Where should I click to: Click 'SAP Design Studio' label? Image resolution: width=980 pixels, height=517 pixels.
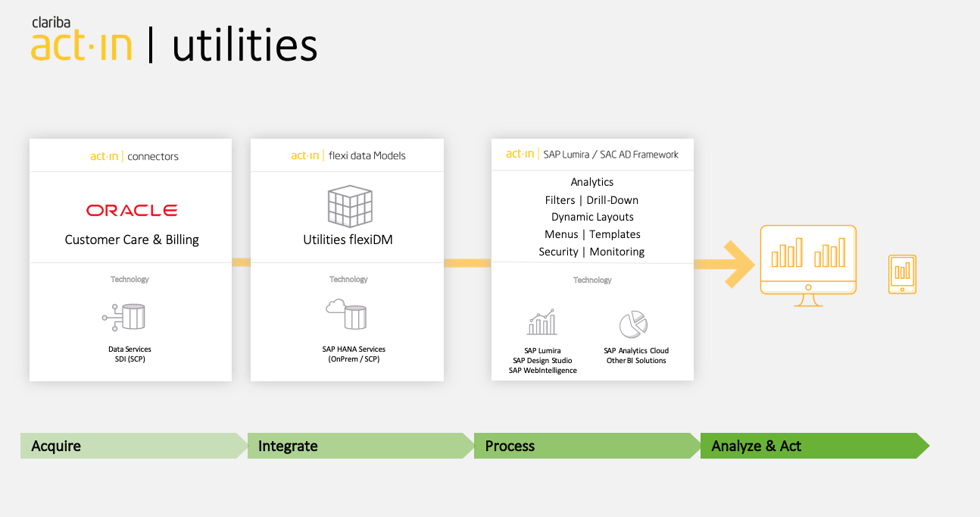[542, 361]
